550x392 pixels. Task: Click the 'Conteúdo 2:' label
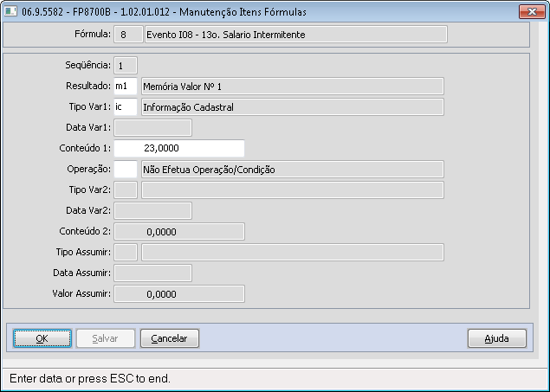point(85,231)
